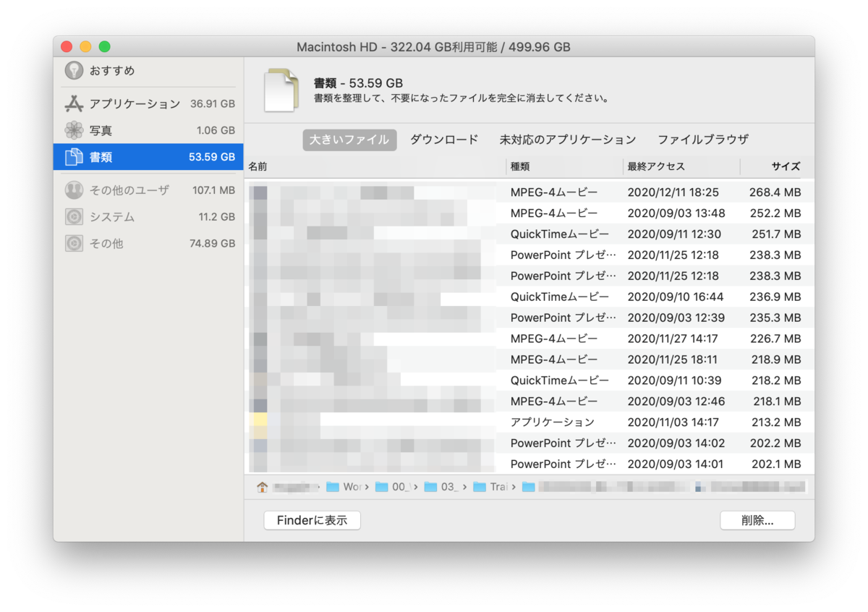Select the 大きいファイル tab
The width and height of the screenshot is (868, 612).
349,140
